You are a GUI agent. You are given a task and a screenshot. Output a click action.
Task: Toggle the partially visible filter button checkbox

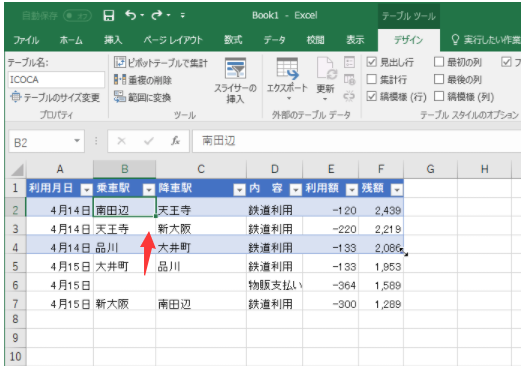point(506,62)
